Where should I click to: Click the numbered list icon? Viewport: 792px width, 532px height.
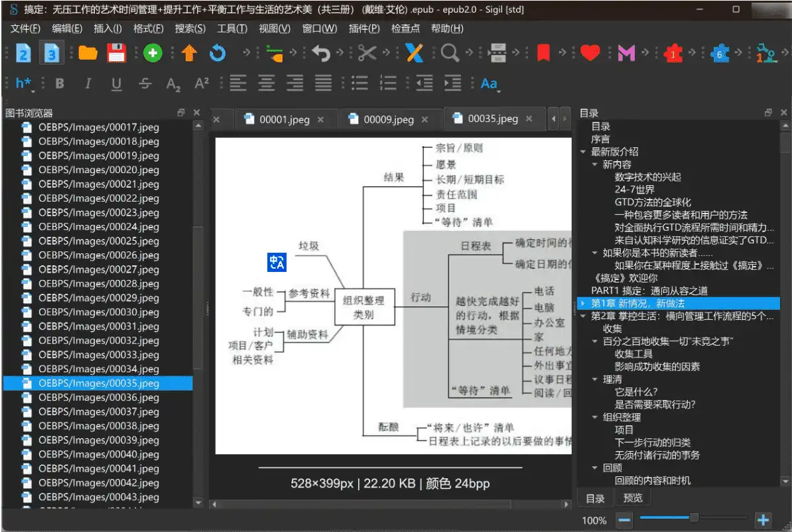tap(388, 83)
